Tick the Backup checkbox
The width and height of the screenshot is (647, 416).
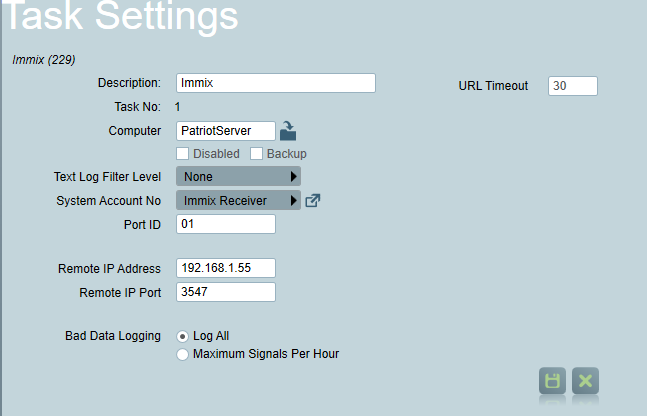(x=256, y=154)
